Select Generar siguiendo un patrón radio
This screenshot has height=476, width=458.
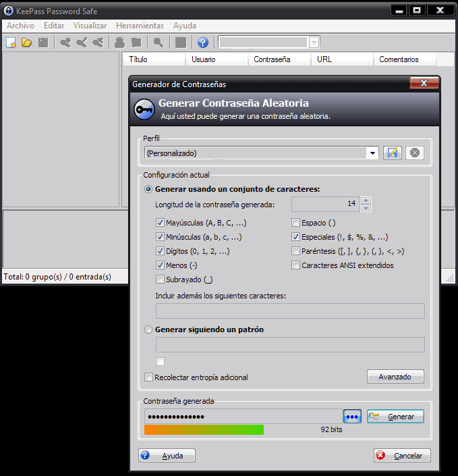(x=148, y=329)
